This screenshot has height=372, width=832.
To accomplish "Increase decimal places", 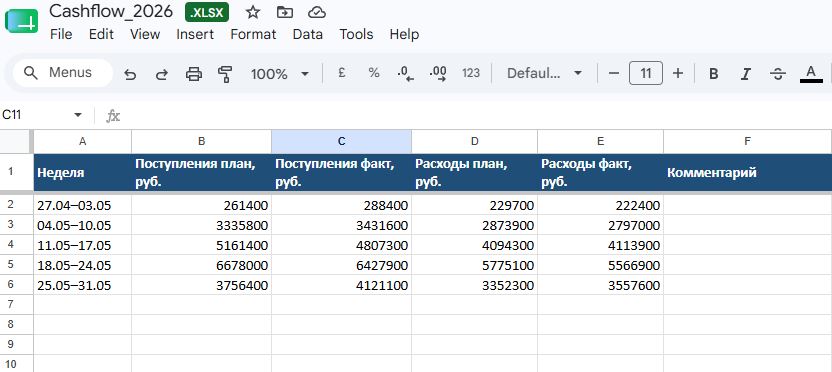I will [x=438, y=73].
